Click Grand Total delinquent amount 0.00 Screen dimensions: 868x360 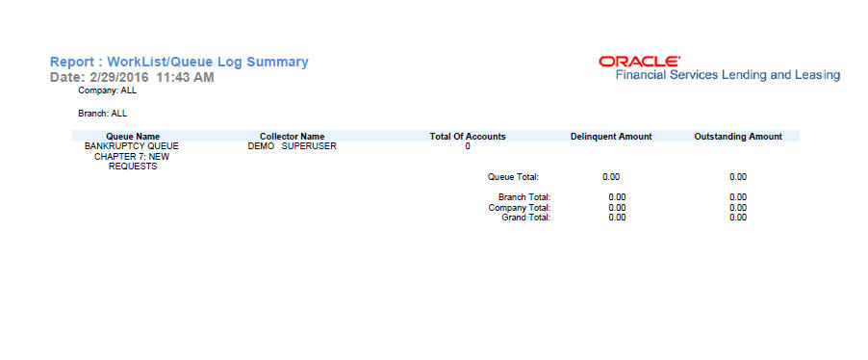tap(617, 218)
